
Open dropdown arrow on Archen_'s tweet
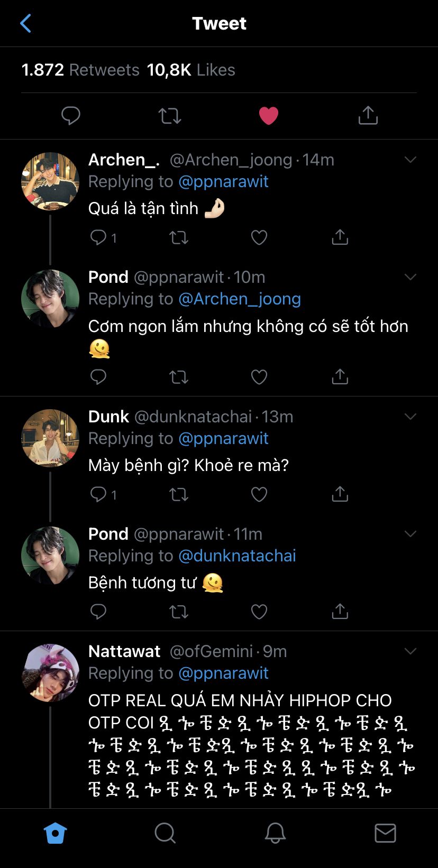[410, 160]
